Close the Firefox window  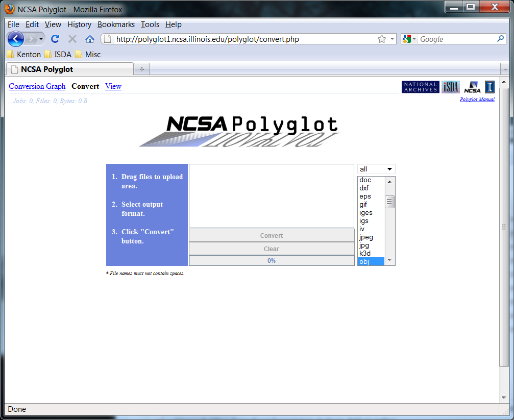[495, 7]
